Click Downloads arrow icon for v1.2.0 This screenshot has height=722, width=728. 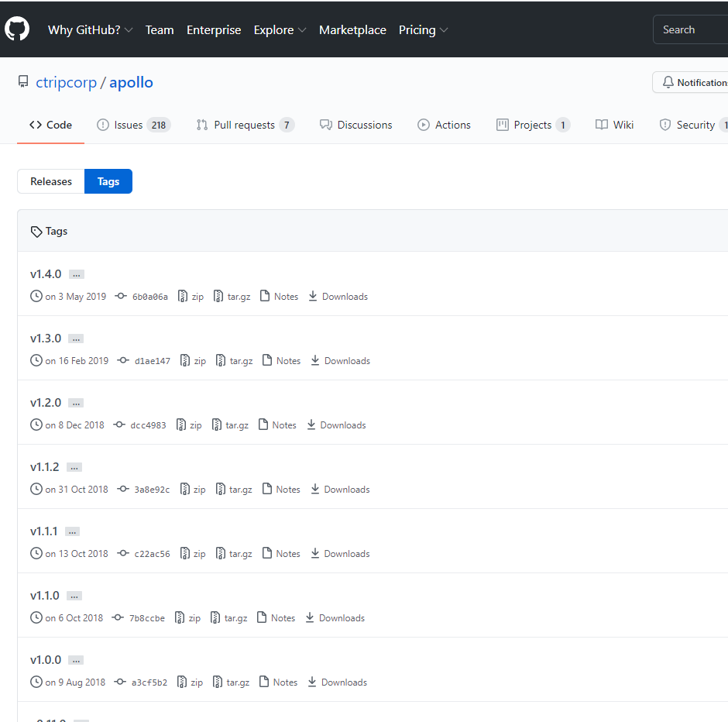tap(311, 425)
